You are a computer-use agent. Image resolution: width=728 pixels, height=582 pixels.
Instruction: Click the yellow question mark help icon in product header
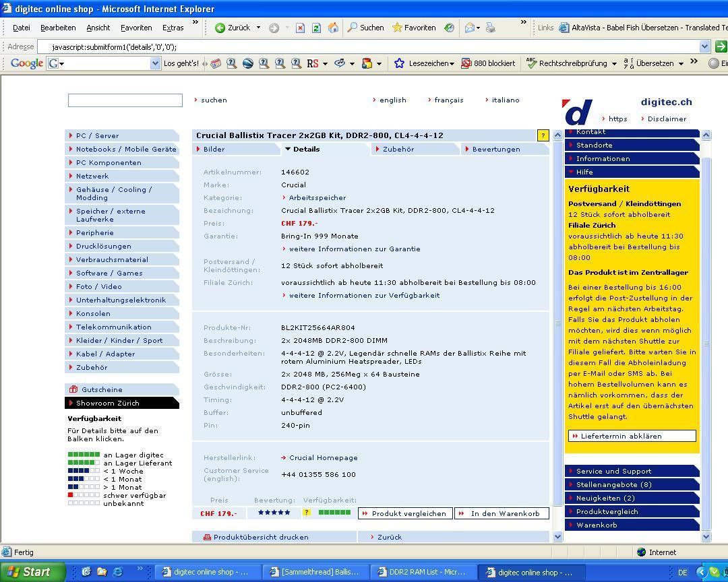(543, 135)
